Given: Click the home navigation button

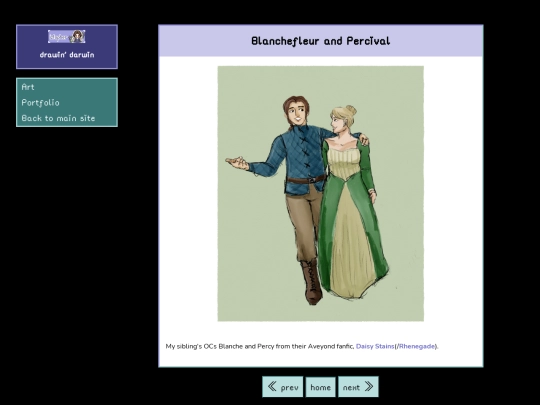Looking at the screenshot, I should (321, 387).
